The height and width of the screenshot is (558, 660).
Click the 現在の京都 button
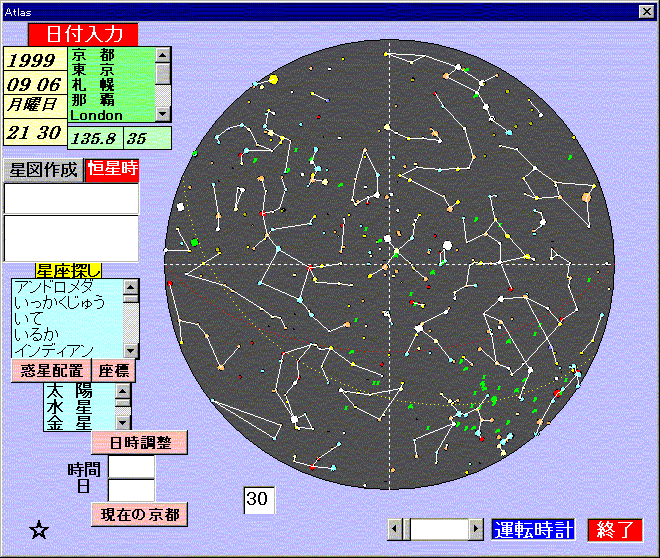[139, 514]
